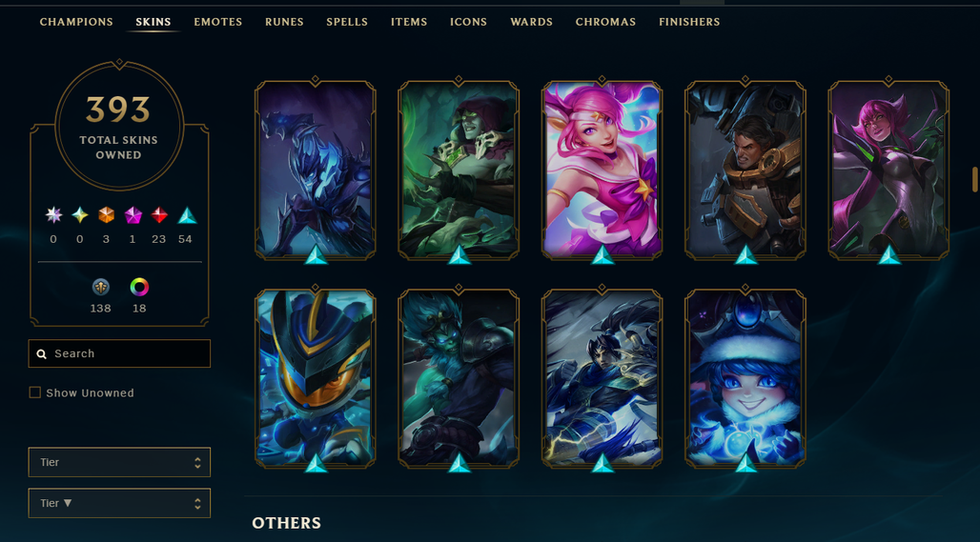Go to the Chromas tab

pos(605,22)
